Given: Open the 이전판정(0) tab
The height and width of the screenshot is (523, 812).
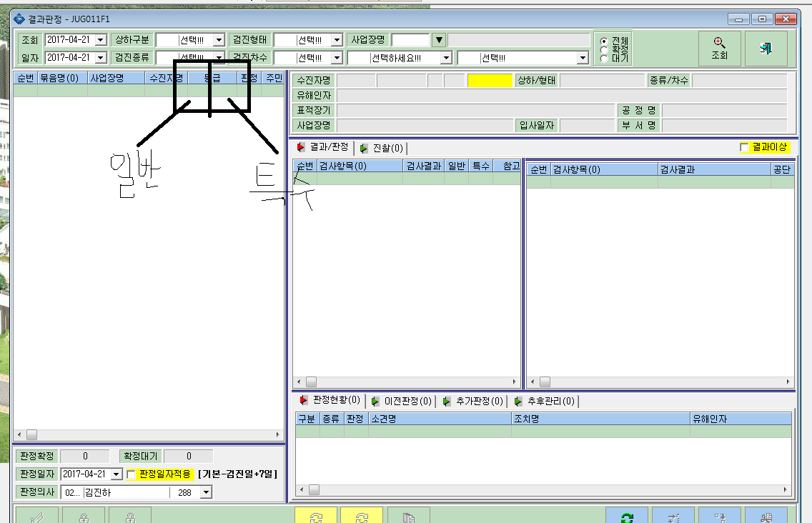Looking at the screenshot, I should point(402,401).
